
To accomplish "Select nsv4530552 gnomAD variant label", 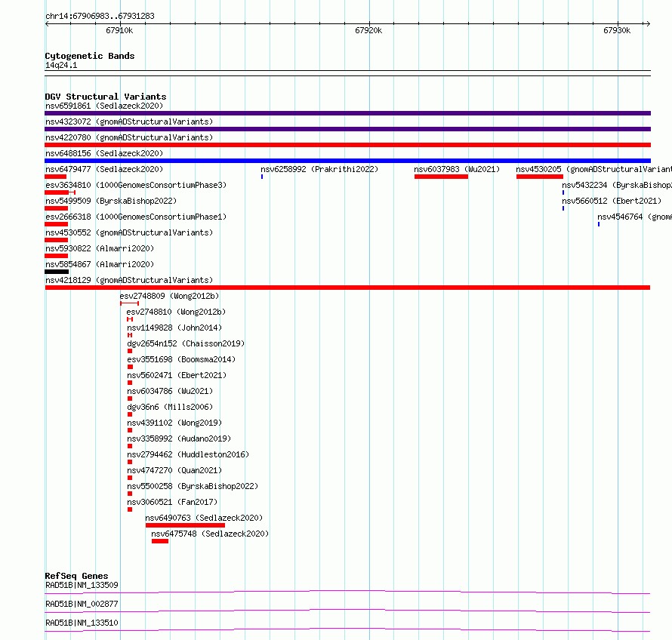I will click(129, 232).
